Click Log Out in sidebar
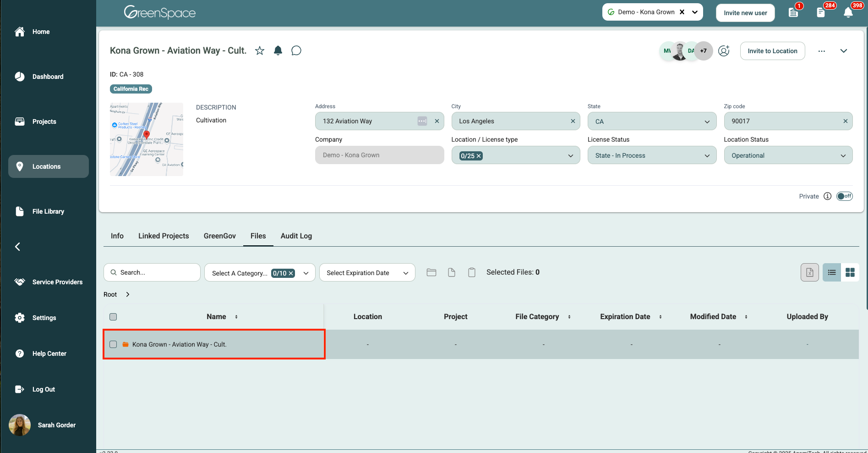Screen dimensions: 868x453 pos(35,389)
